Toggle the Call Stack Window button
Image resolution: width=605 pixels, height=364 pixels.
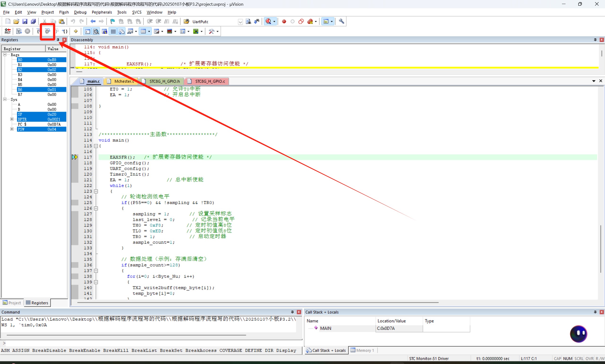(x=122, y=31)
